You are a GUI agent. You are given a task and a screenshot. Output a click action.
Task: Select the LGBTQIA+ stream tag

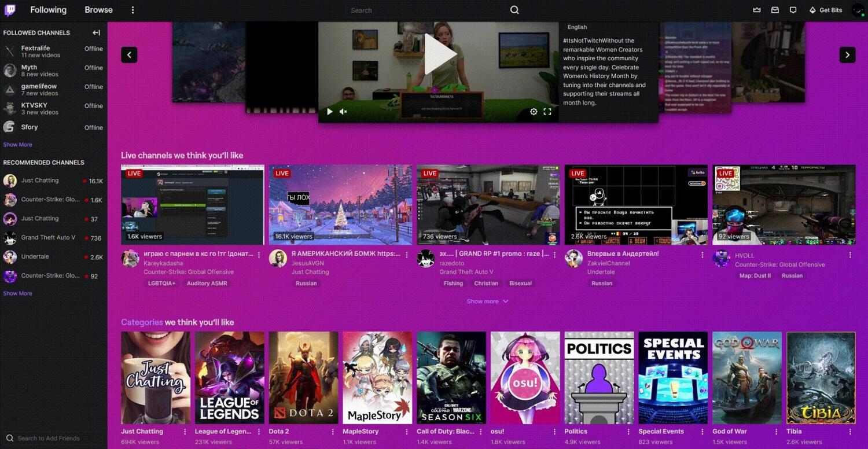coord(161,283)
